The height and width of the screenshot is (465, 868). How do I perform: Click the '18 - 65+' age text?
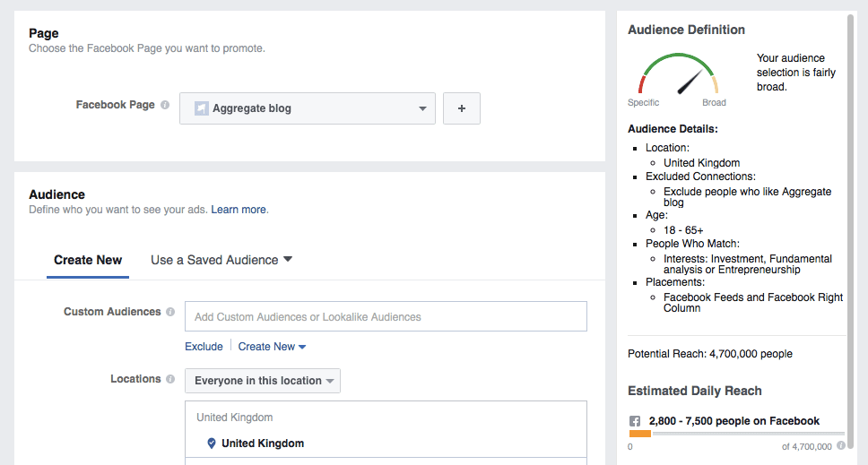(683, 230)
